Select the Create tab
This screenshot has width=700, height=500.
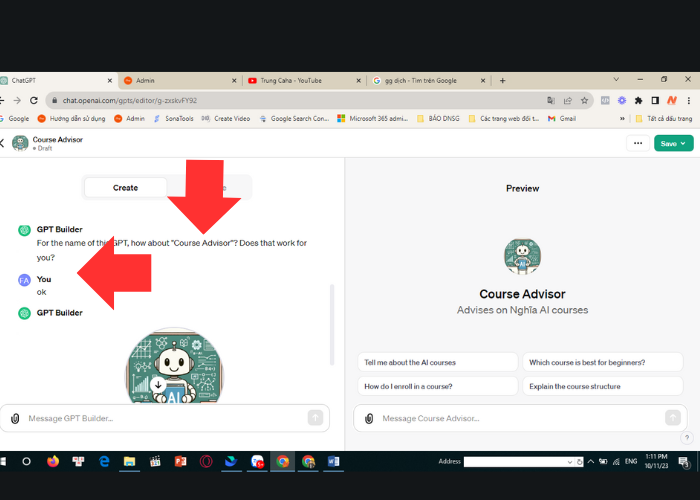[x=126, y=187]
